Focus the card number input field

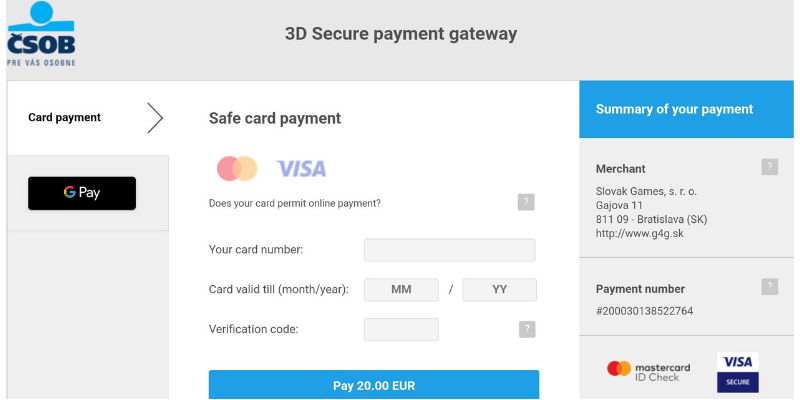449,250
